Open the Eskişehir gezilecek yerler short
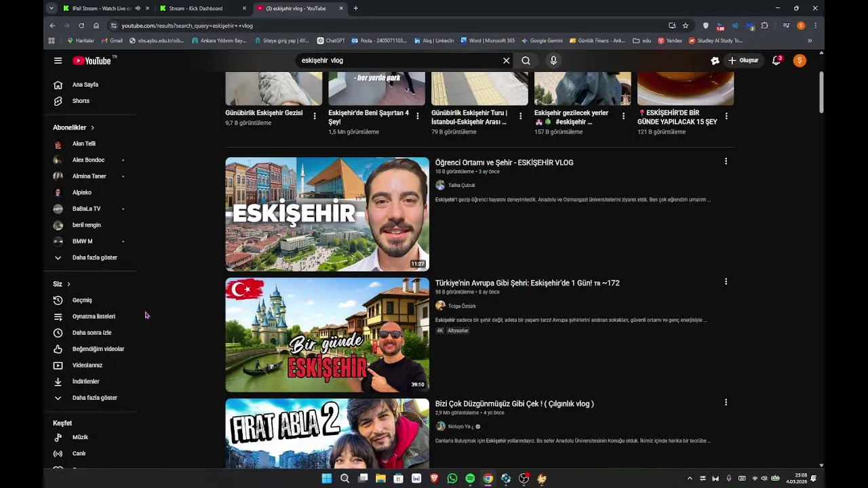Screen dimensions: 868x488 coord(583,89)
